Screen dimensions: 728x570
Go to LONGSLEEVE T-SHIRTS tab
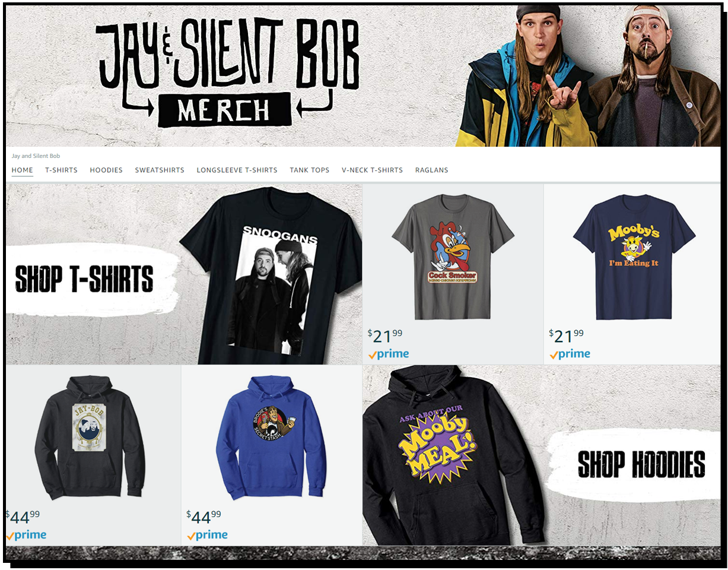(x=237, y=170)
